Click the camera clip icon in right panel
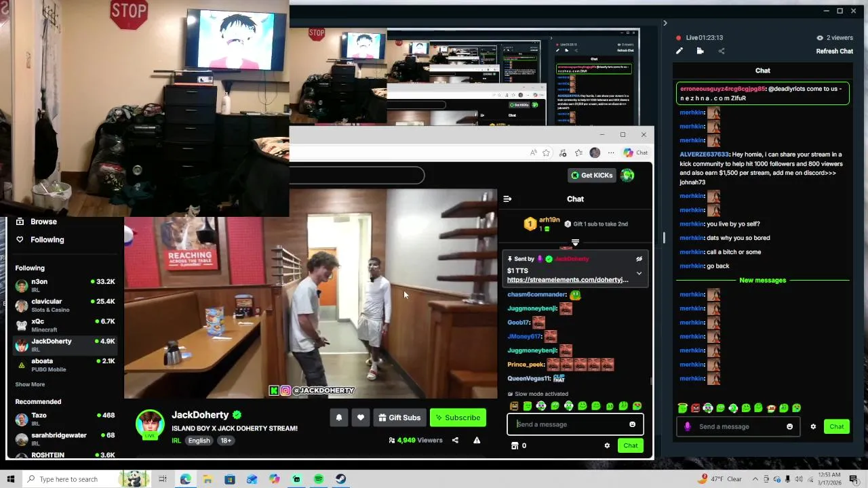The image size is (868, 488). pos(700,51)
